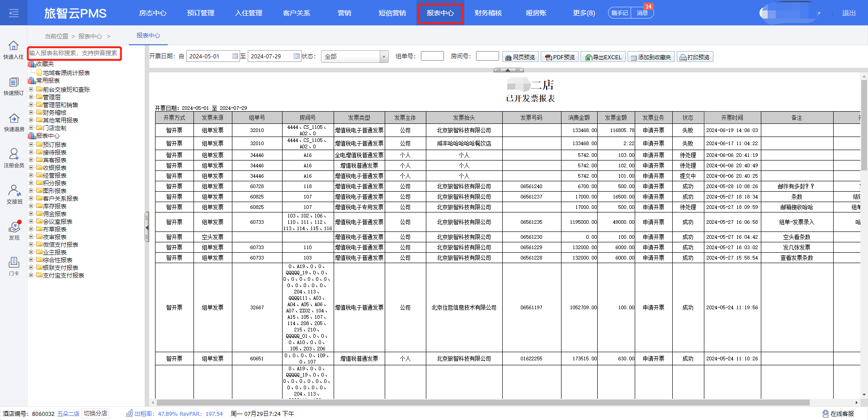Select 地域客源统计报表 in favorites
Viewport: 868px width, 420px height.
coord(66,73)
